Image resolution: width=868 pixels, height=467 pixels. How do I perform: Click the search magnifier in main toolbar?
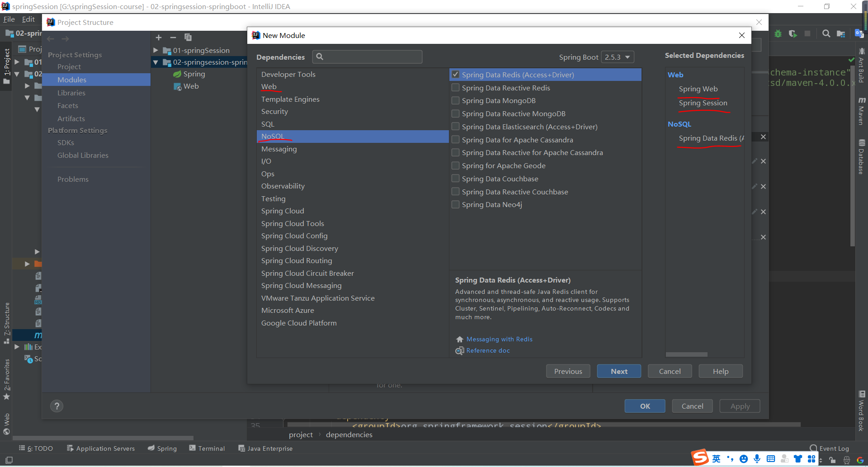(826, 33)
